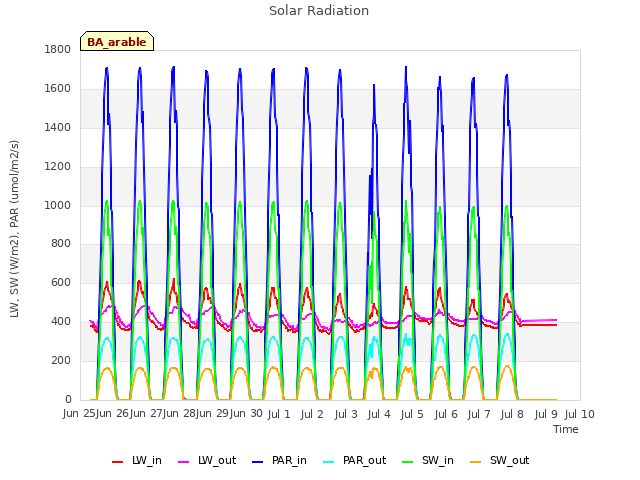Click the Time x-axis label
This screenshot has height=480, width=640.
[x=566, y=429]
